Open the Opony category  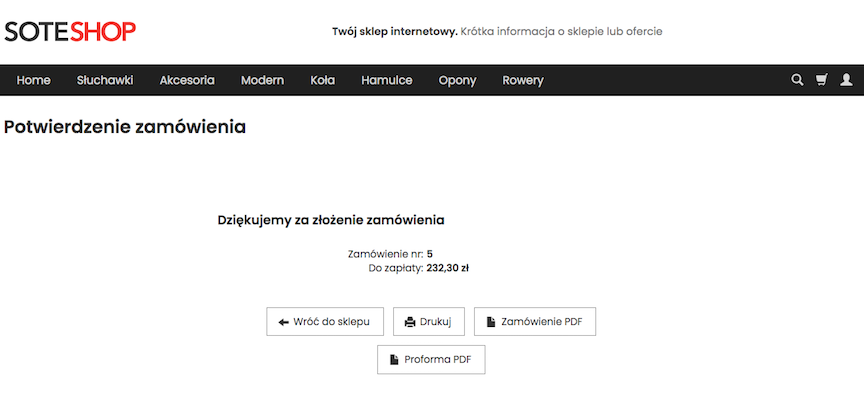458,80
